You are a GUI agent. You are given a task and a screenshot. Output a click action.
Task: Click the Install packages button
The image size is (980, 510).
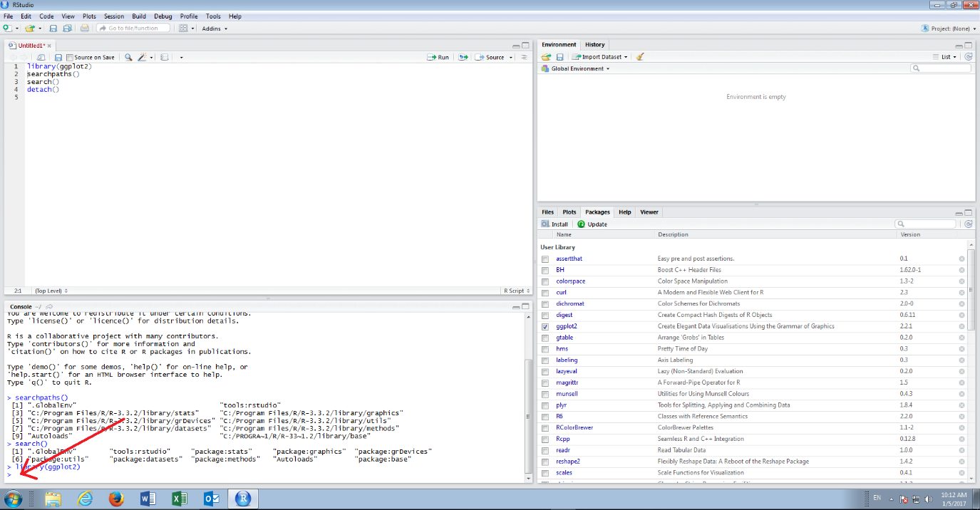555,224
